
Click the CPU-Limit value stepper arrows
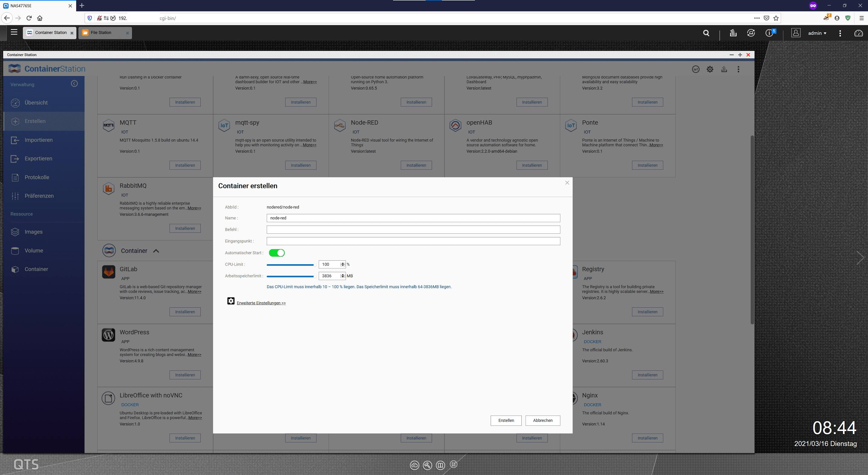pyautogui.click(x=343, y=264)
